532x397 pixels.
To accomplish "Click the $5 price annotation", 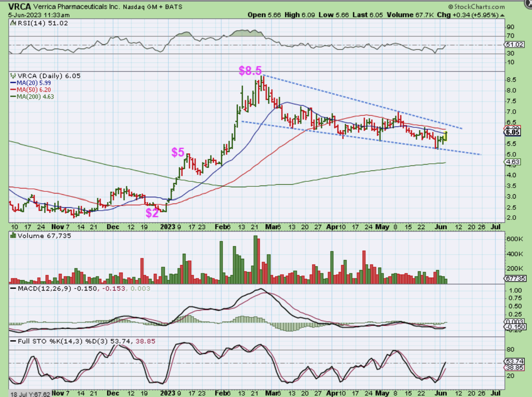I will click(x=178, y=152).
